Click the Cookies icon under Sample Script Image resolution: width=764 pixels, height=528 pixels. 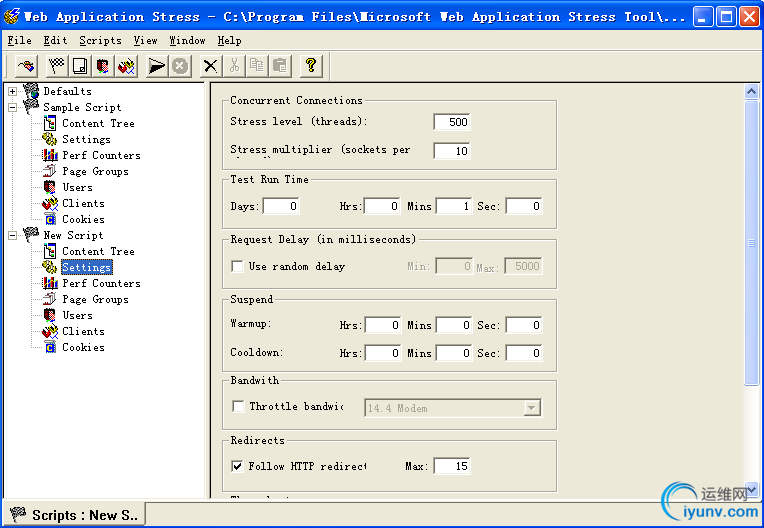(50, 219)
